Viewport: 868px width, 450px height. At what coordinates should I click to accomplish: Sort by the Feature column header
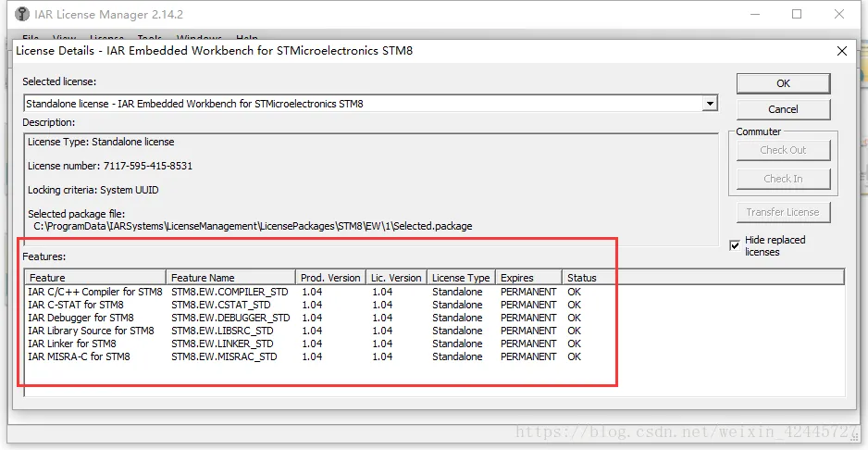pos(95,278)
